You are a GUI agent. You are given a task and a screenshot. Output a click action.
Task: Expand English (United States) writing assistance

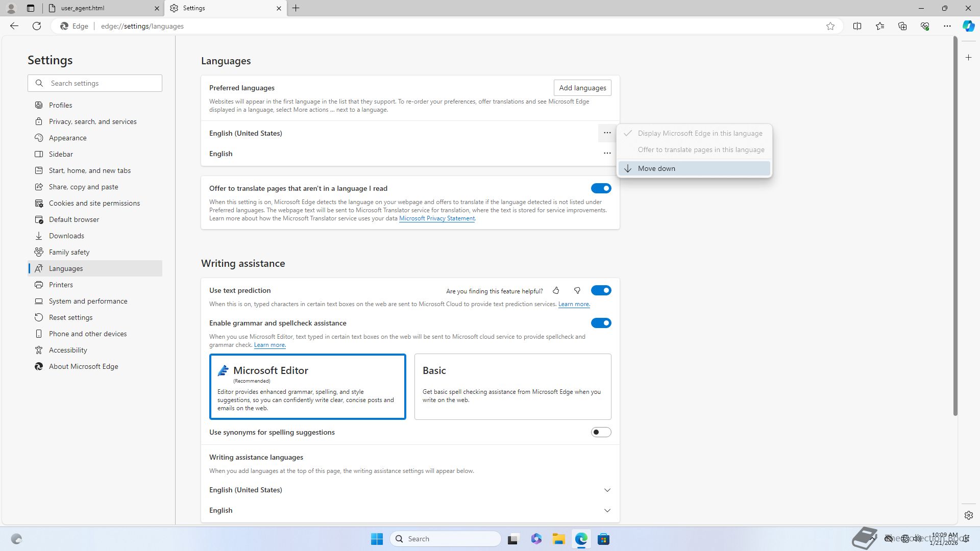607,490
